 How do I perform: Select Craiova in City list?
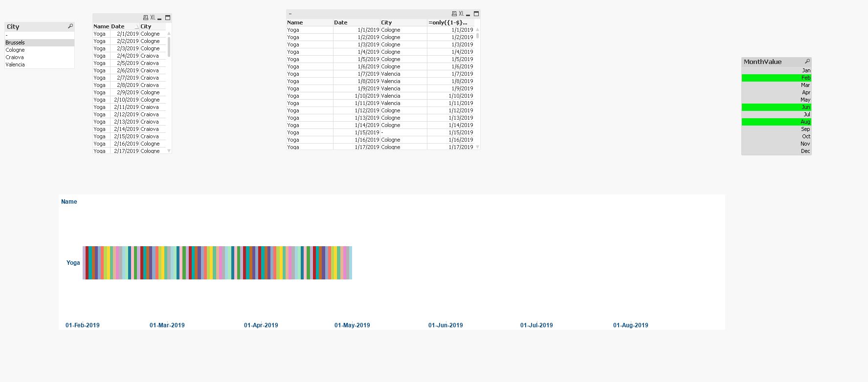pos(40,57)
